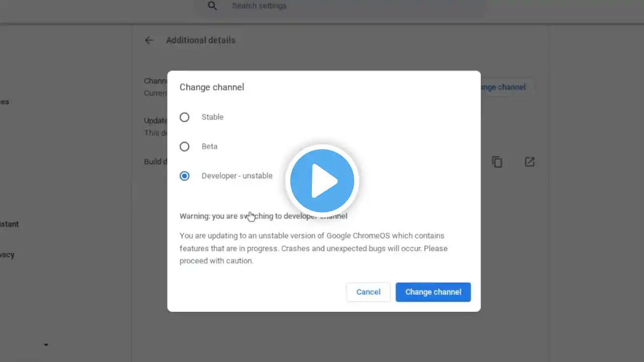Go back using the left arrow
644x362 pixels.
click(x=149, y=40)
